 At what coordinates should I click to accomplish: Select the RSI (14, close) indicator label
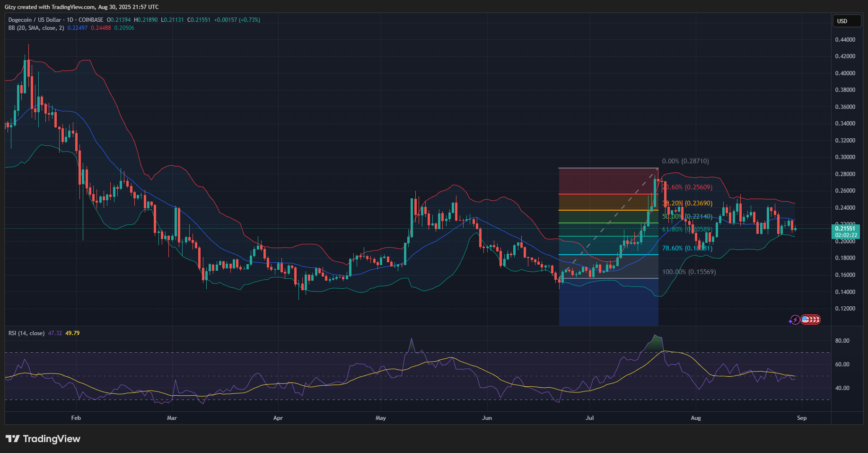26,333
